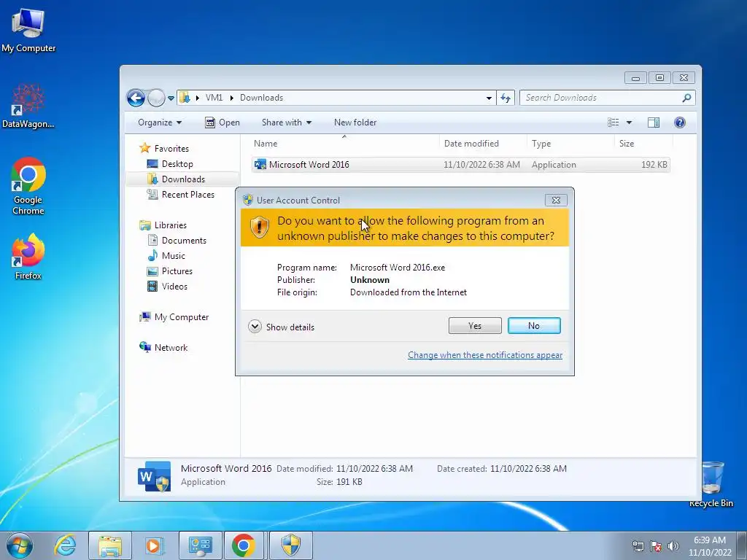
Task: Click No in User Account Control dialog
Action: pyautogui.click(x=533, y=326)
